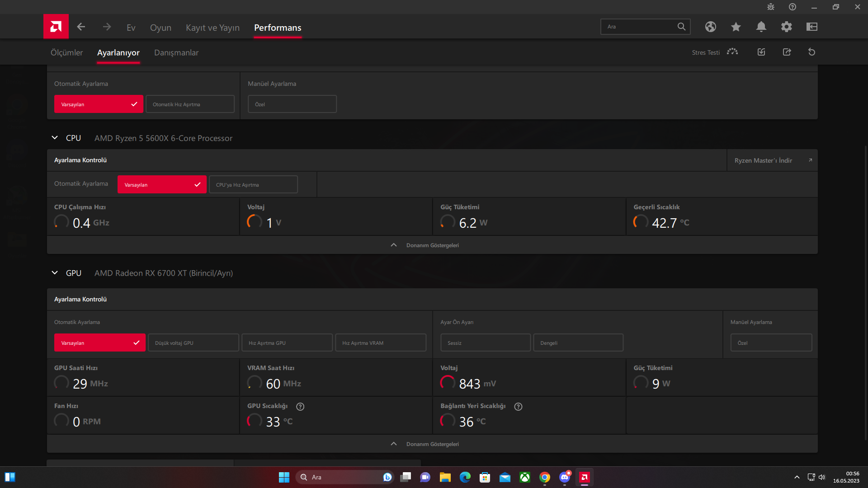Image resolution: width=868 pixels, height=488 pixels.
Task: Open the Teams Chat icon on taskbar
Action: point(425,477)
